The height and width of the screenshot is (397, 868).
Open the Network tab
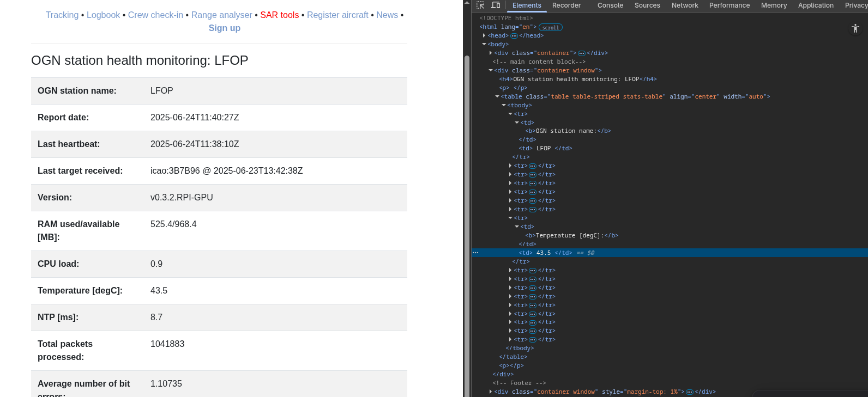[x=685, y=5]
